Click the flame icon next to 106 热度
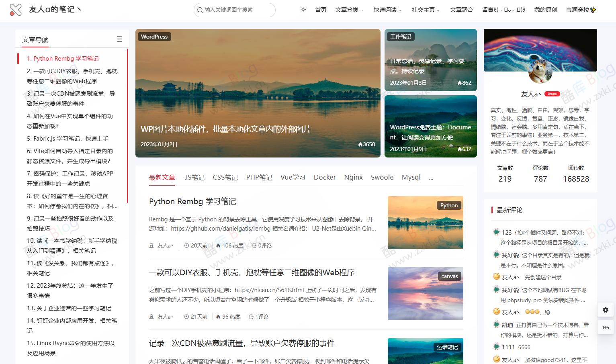Screen dimensions: 616x364 218,245
